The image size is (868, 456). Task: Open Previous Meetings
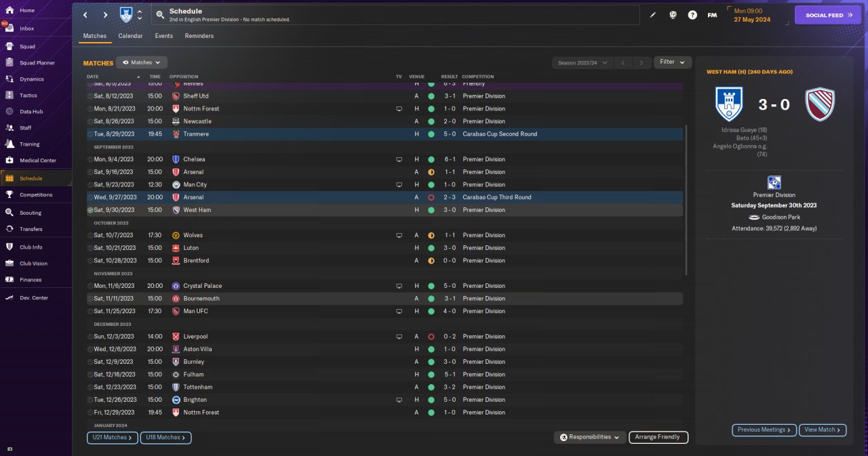point(764,430)
